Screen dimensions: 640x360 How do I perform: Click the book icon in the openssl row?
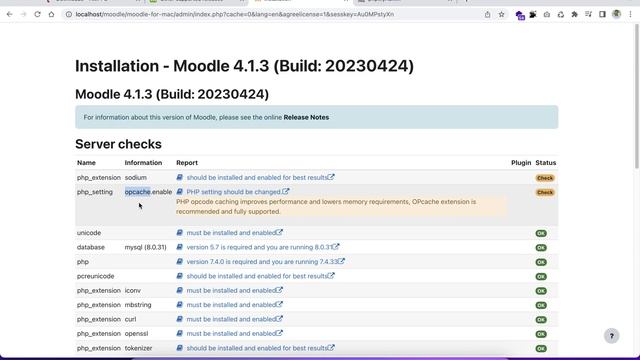[x=180, y=333]
